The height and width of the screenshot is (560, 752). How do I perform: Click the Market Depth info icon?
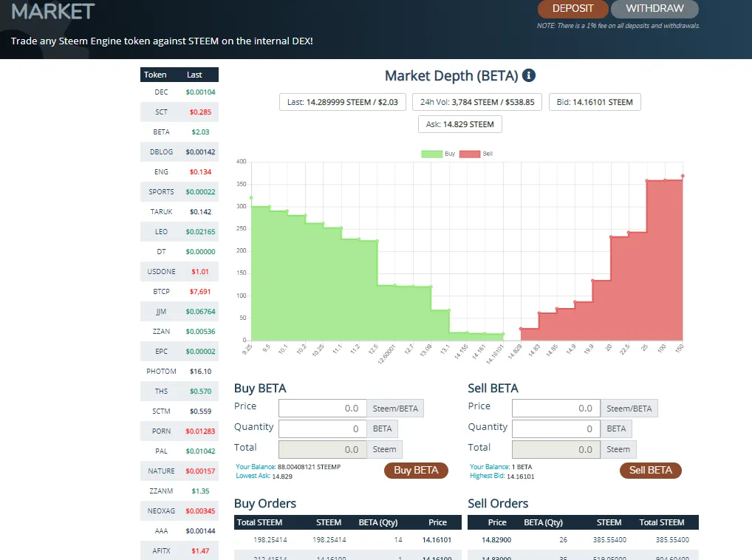(x=528, y=75)
